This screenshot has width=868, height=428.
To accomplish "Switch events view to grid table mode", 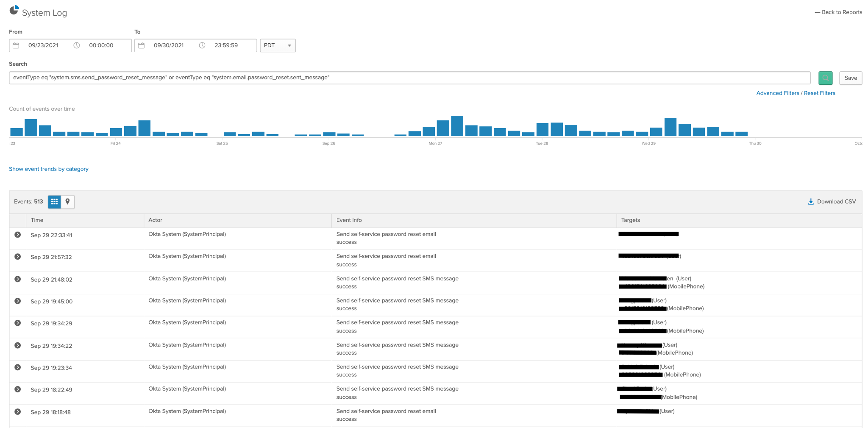I will coord(54,202).
